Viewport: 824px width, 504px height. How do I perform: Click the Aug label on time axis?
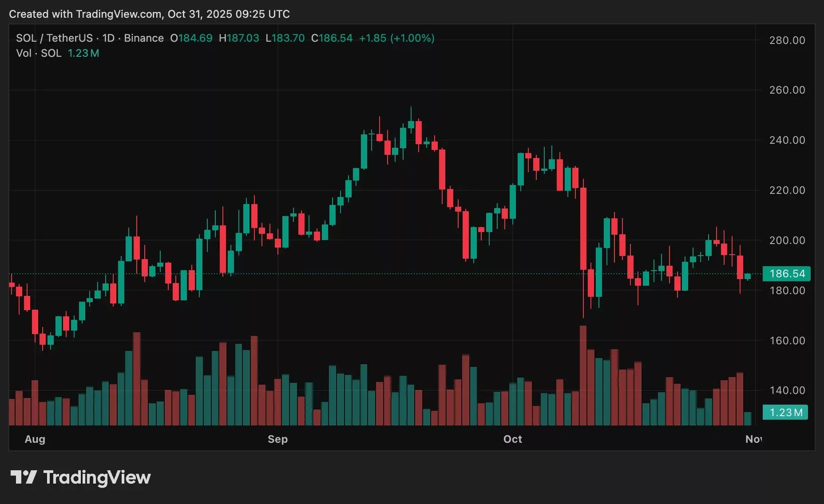coord(35,439)
